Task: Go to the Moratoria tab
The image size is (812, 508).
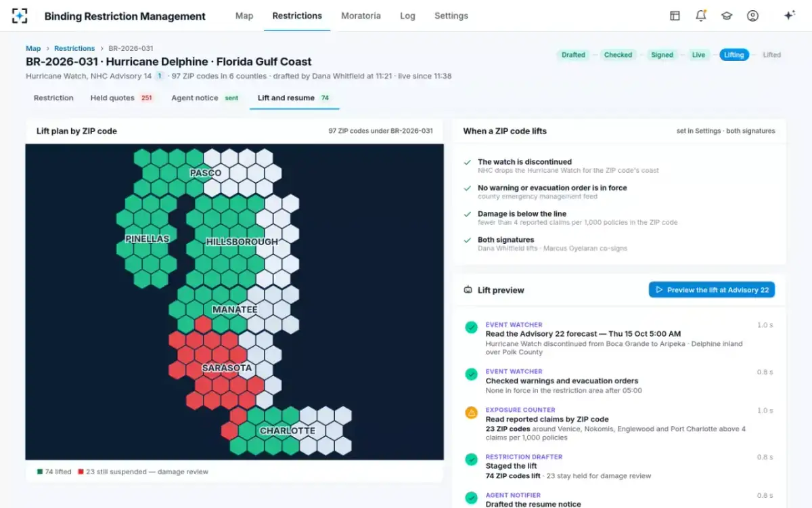Action: tap(361, 16)
